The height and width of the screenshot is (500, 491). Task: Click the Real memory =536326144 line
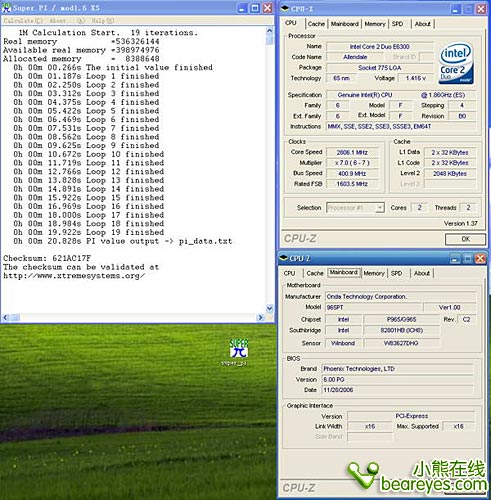point(81,42)
